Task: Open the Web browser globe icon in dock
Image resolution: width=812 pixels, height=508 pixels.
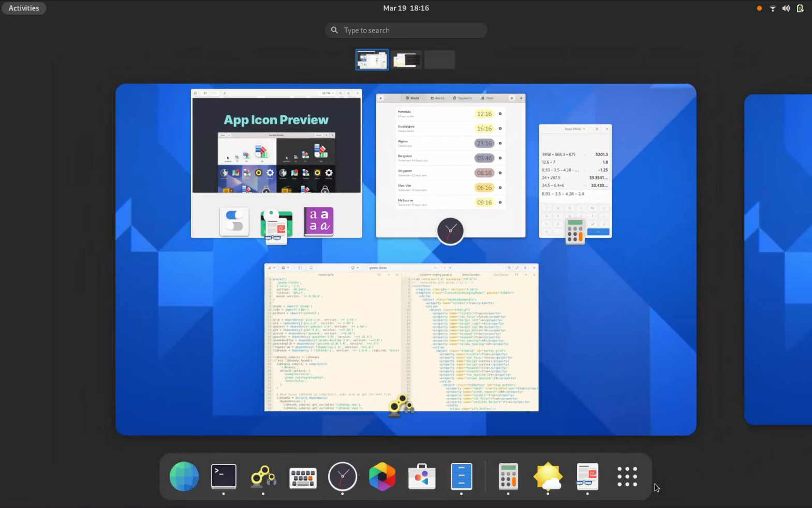Action: pos(184,476)
